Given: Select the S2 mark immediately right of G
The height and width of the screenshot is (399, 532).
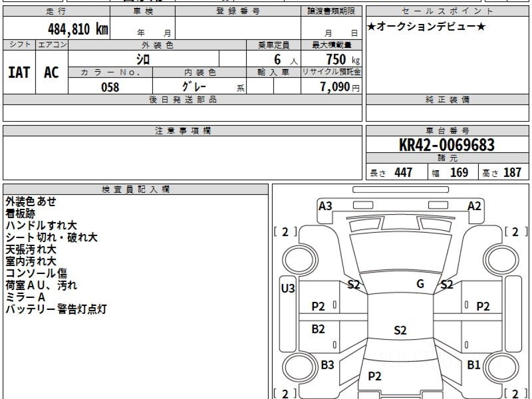Looking at the screenshot, I should tap(446, 285).
